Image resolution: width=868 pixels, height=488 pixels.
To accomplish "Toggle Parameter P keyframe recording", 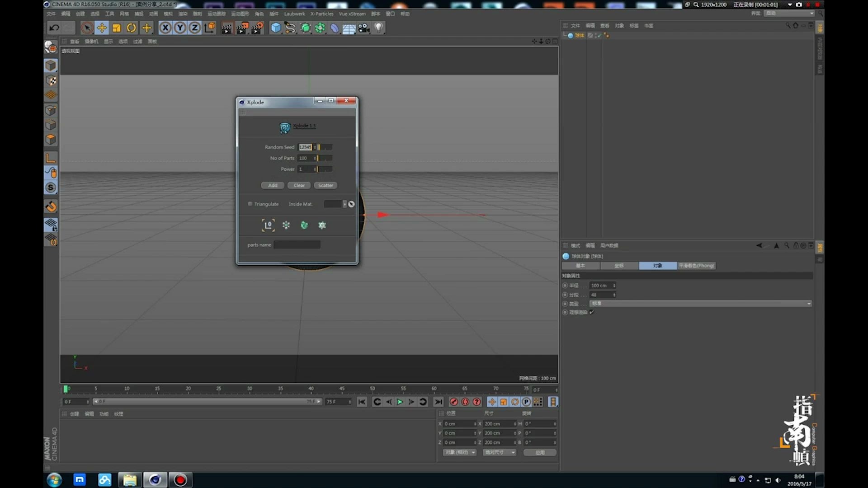I will click(x=526, y=402).
